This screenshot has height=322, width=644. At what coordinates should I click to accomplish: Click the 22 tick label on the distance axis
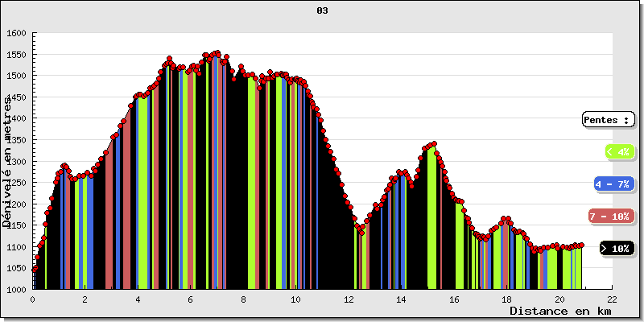[x=612, y=299]
